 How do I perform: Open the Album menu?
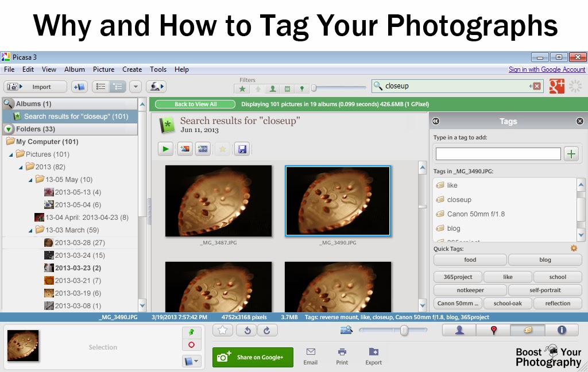pos(74,69)
